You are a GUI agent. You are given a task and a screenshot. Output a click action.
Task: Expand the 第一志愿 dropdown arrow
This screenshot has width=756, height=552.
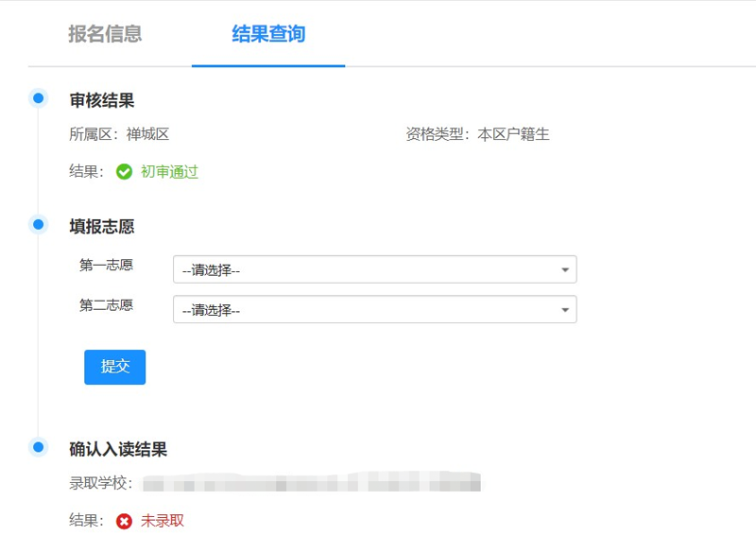click(565, 270)
